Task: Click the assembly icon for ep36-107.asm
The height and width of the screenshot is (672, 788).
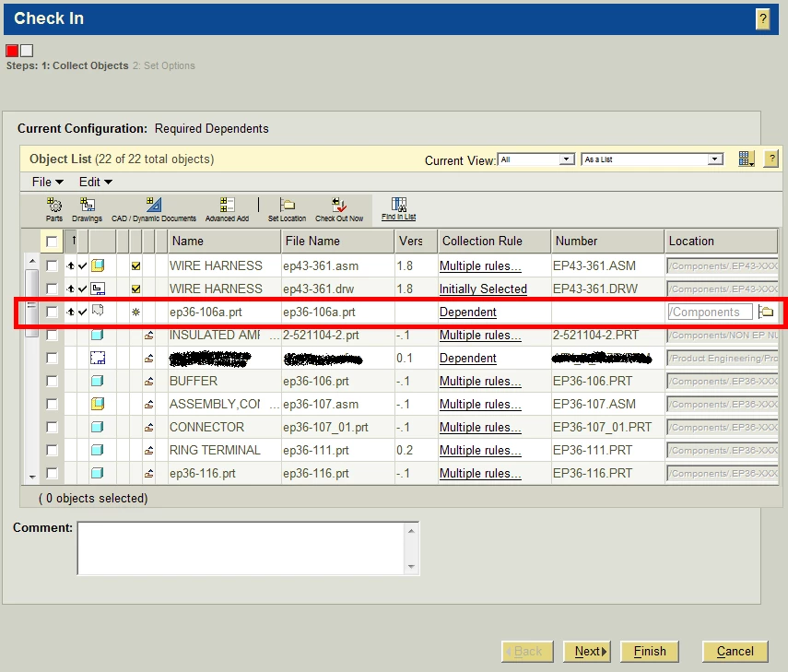Action: coord(98,404)
